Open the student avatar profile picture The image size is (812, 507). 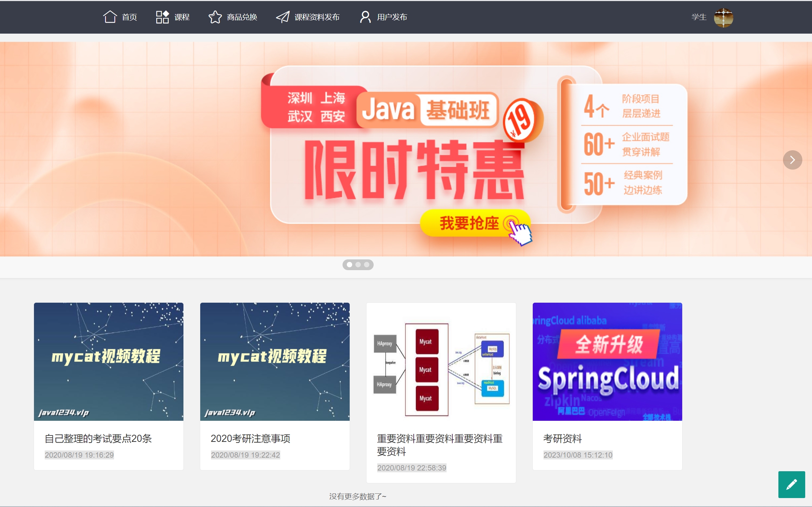click(x=723, y=17)
